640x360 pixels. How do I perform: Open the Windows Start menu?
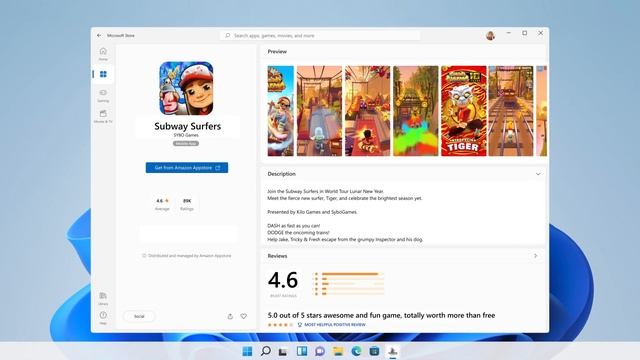tap(247, 351)
